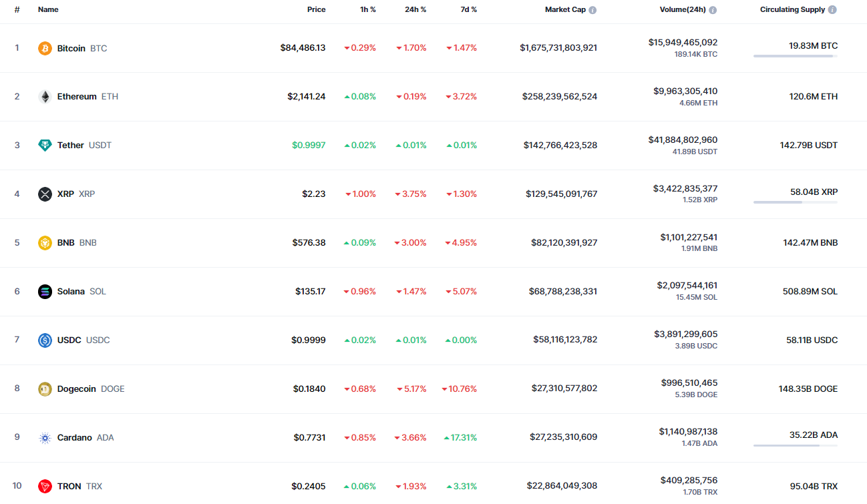Click the Volume(24h) info icon
867x504 pixels.
713,10
